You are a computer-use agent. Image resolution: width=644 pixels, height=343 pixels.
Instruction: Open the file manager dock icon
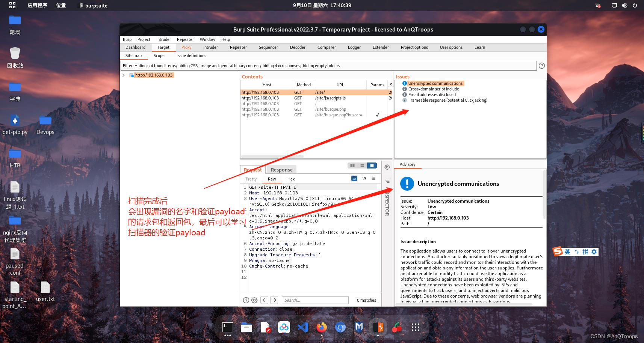pyautogui.click(x=246, y=328)
